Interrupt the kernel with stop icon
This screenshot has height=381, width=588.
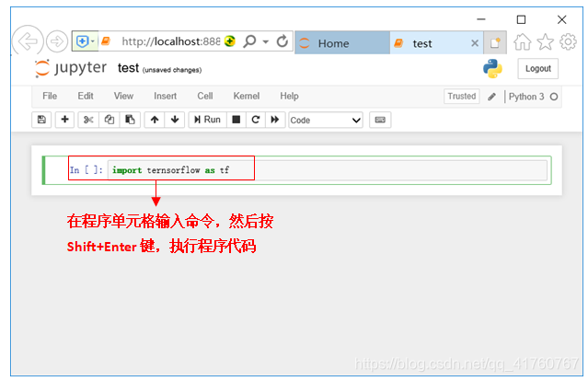(236, 120)
